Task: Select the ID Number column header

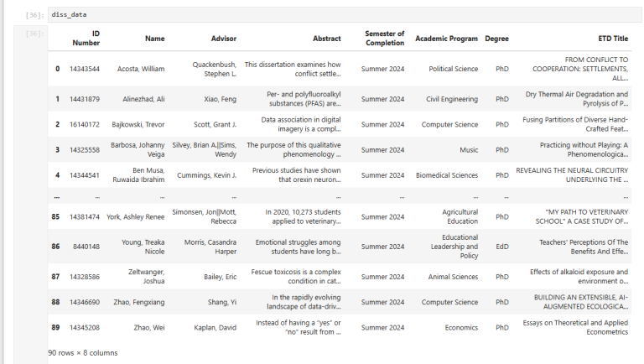Action: 85,38
